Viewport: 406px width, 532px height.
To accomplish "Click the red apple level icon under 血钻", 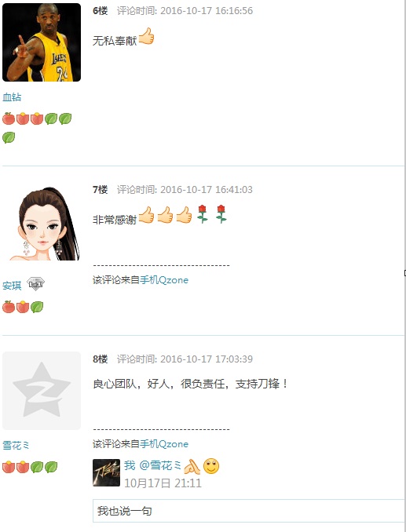I will coord(9,118).
